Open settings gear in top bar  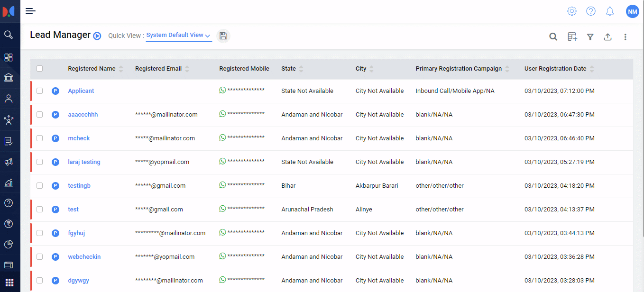[x=572, y=11]
